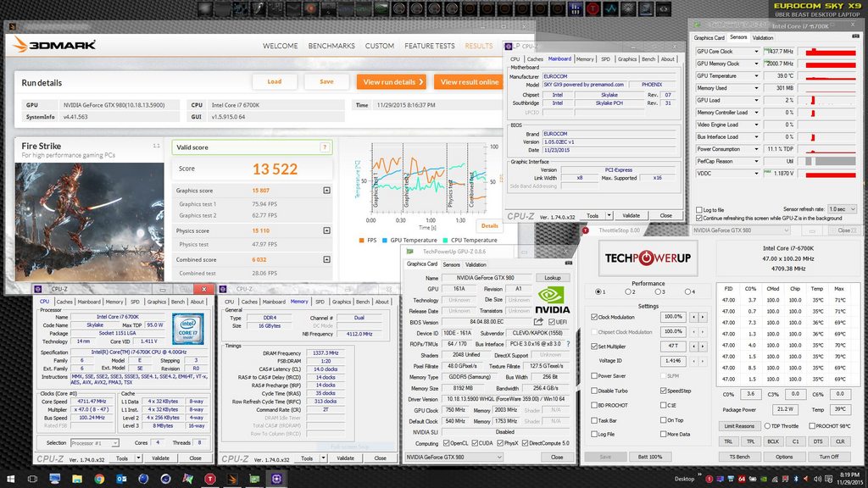Enable Log to file in GPU-Z Sensors
The height and width of the screenshot is (488, 868).
click(699, 210)
